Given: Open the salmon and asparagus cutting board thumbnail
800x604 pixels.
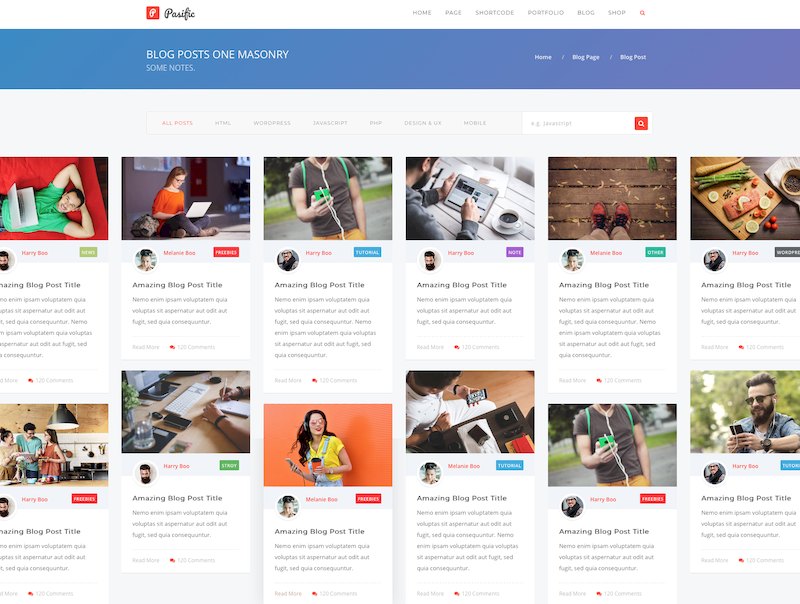Looking at the screenshot, I should coord(745,198).
